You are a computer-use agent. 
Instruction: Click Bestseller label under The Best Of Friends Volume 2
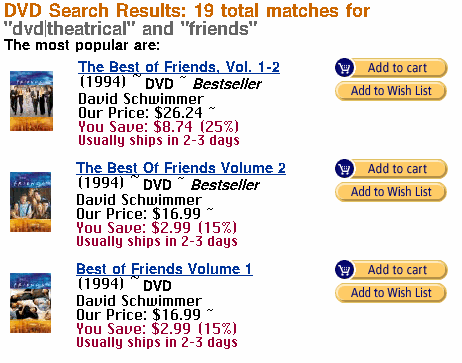pyautogui.click(x=225, y=185)
